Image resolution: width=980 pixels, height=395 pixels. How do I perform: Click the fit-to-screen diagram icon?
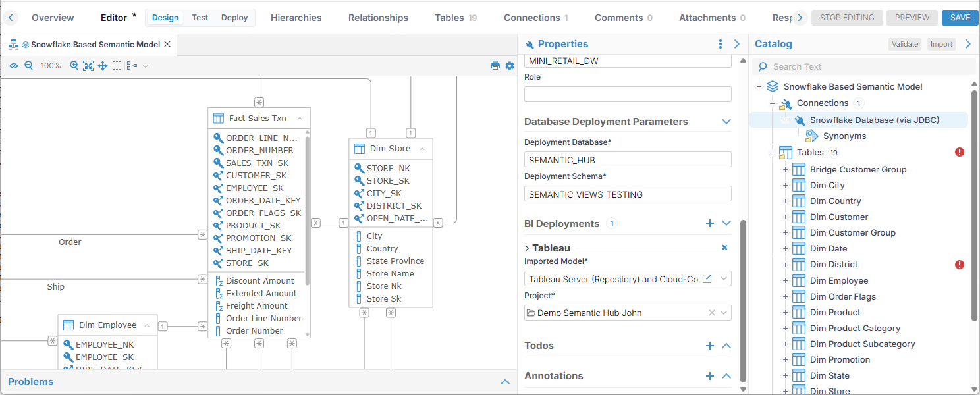click(88, 66)
